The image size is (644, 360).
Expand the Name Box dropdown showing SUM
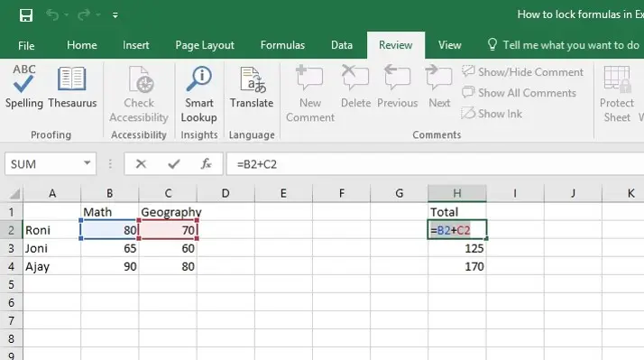pyautogui.click(x=87, y=163)
